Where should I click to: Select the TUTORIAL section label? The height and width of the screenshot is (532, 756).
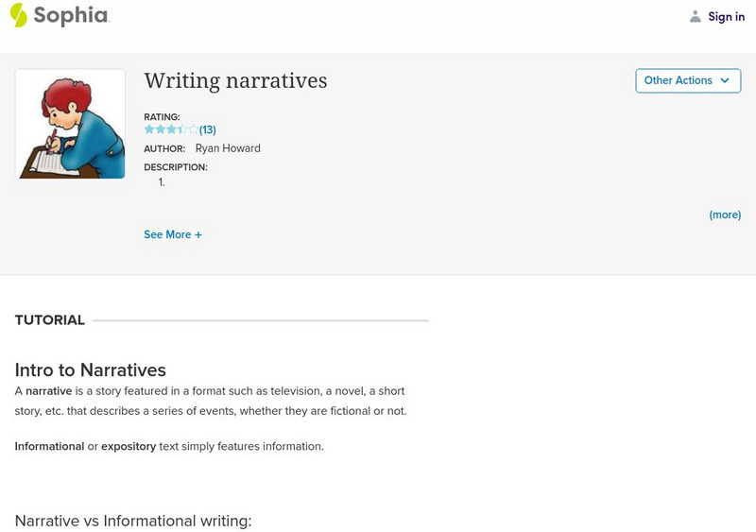[50, 320]
